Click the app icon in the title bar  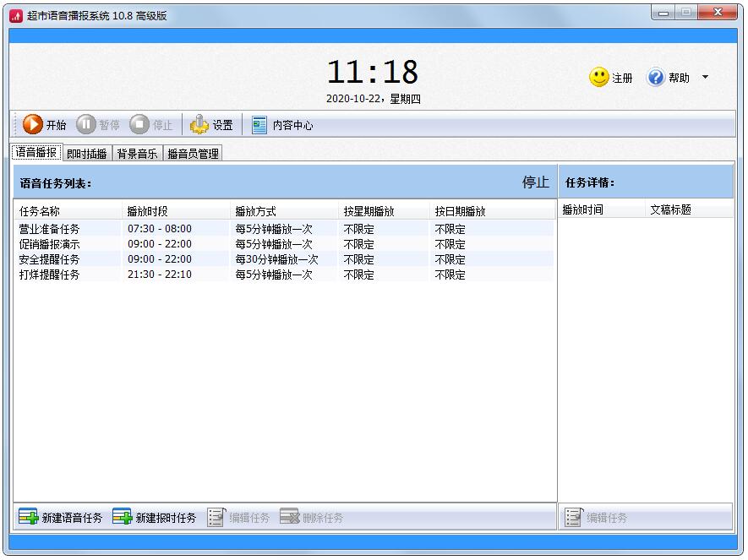(x=16, y=16)
